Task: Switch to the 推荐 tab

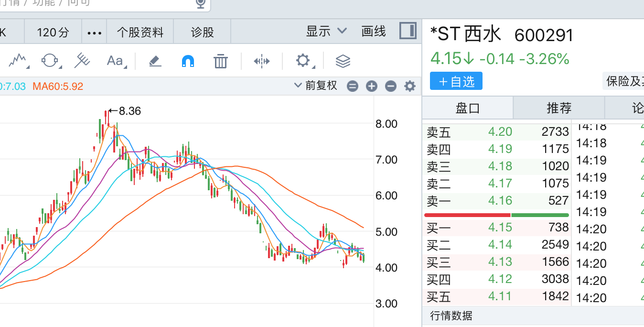Action: 558,108
